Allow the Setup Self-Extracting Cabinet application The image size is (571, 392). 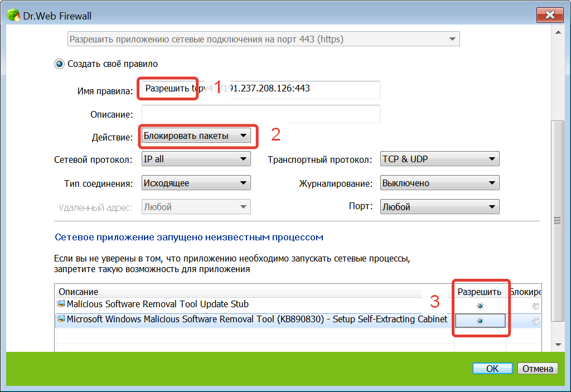(480, 321)
